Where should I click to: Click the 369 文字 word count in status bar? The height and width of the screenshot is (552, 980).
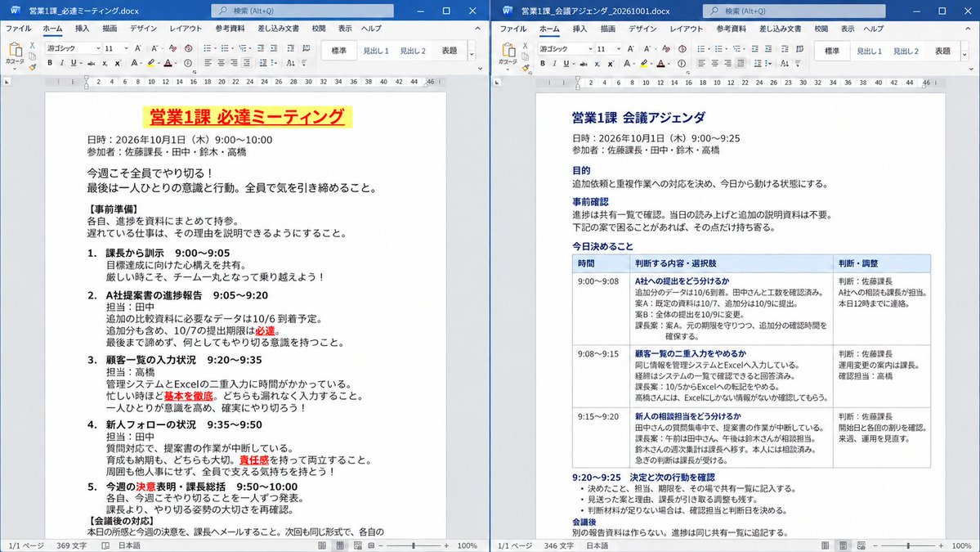[x=71, y=545]
